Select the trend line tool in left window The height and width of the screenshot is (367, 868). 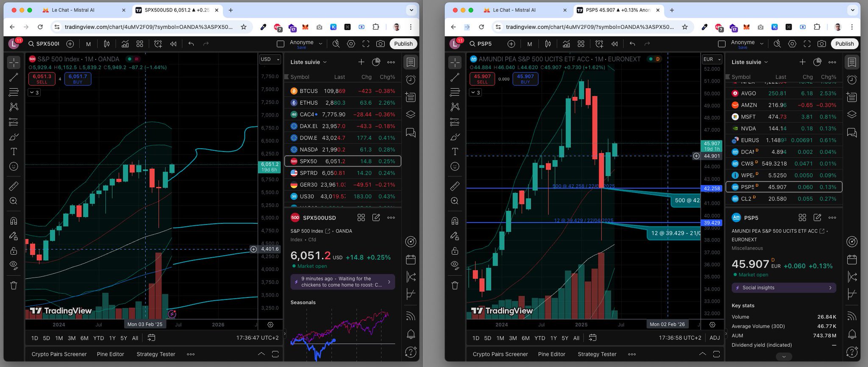14,77
